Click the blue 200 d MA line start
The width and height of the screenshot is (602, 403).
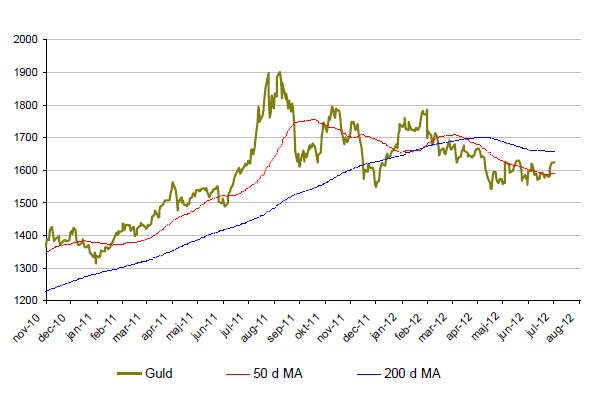pos(46,291)
